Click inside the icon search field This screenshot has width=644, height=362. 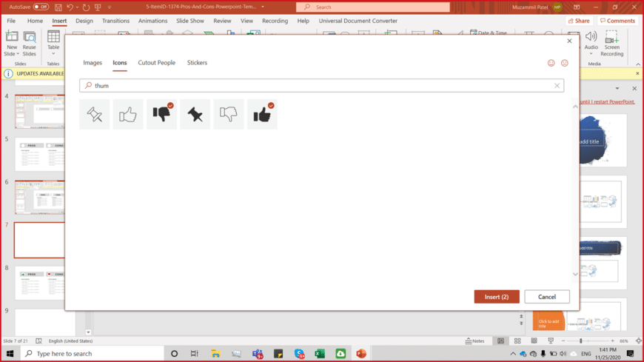point(318,86)
